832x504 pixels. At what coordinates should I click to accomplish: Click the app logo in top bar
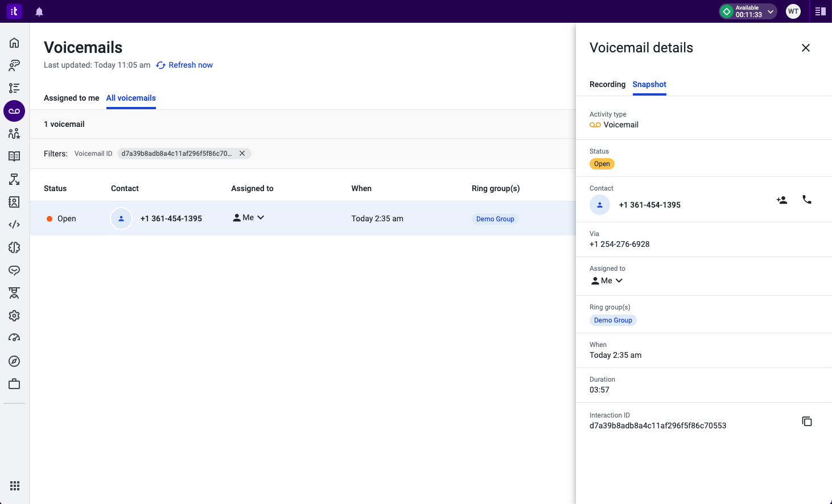click(14, 11)
